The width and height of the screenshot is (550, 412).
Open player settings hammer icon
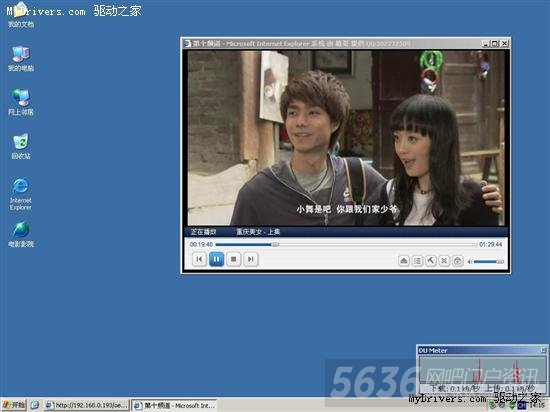[x=431, y=261]
